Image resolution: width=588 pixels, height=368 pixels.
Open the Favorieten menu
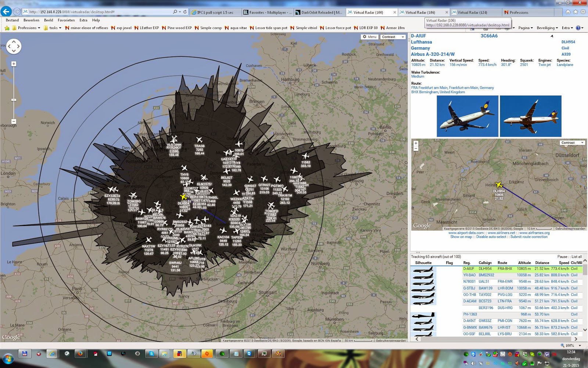(66, 20)
